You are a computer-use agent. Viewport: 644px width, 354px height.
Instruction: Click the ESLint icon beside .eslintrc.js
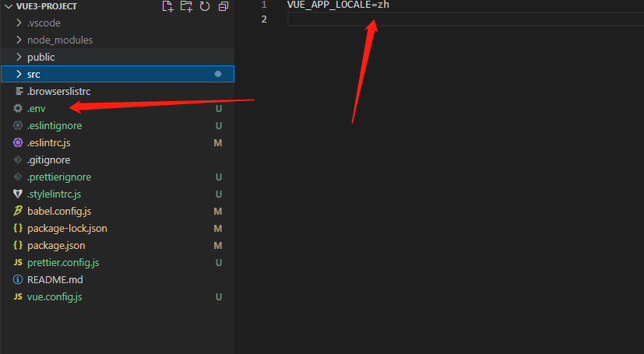tap(18, 142)
